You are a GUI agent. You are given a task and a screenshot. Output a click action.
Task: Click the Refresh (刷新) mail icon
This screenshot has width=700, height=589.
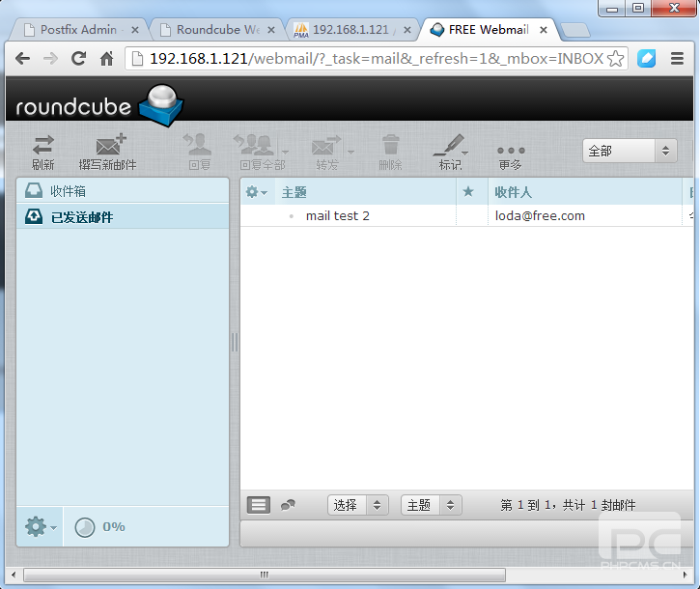tap(43, 153)
